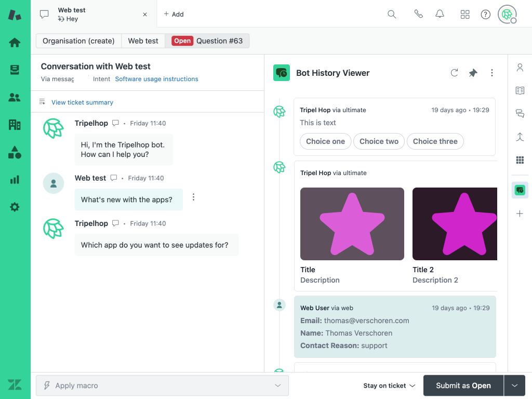Screen dimensions: 532x399
Task: Select the Choice two quick reply
Action: point(379,141)
